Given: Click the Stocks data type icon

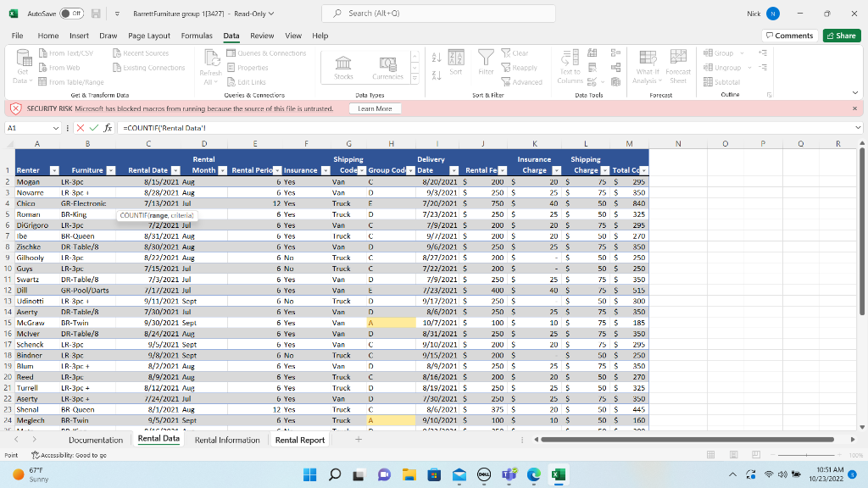Looking at the screenshot, I should tap(344, 67).
